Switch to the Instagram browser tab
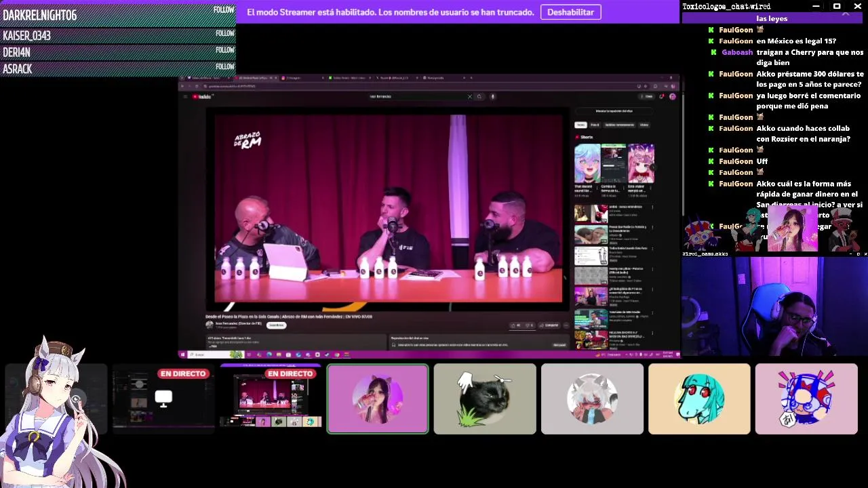This screenshot has height=488, width=868. [x=301, y=78]
